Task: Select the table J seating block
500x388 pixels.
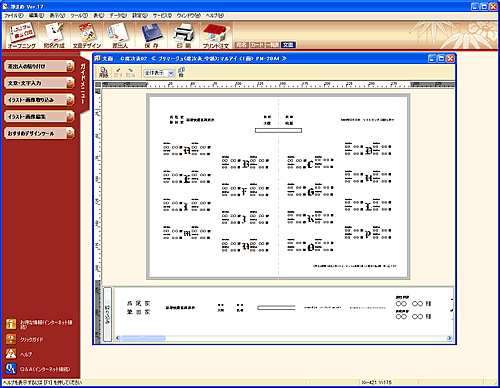Action: tap(245, 218)
